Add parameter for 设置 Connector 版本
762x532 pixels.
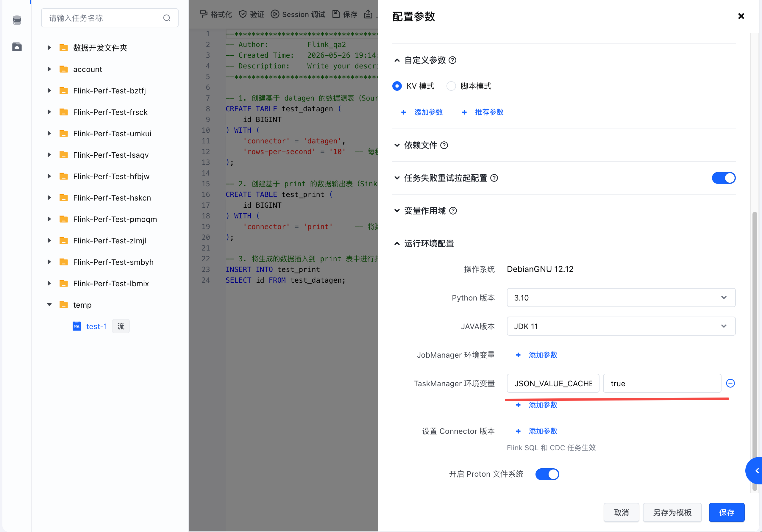coord(536,431)
